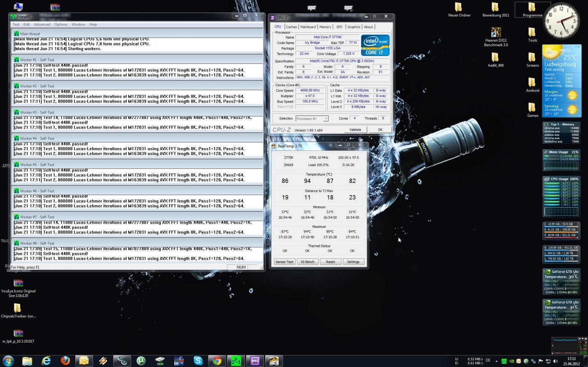Open Ludwigsburg weather gadget
Screen dimensions: 588x367
(x=561, y=81)
